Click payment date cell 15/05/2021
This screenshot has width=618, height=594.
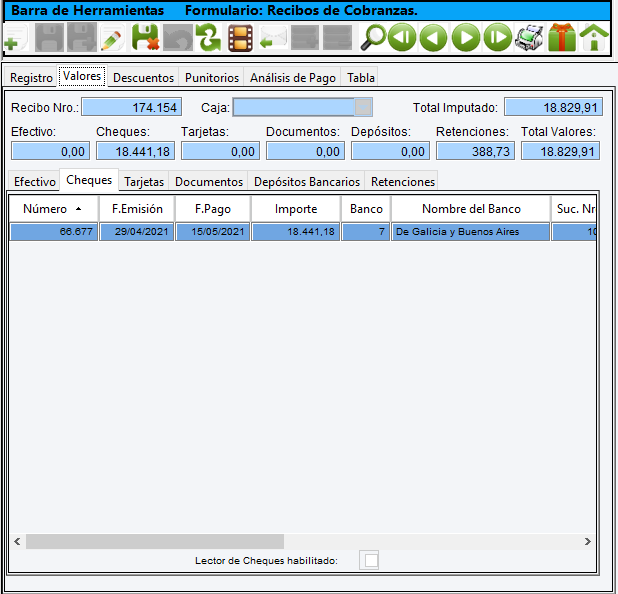(213, 232)
